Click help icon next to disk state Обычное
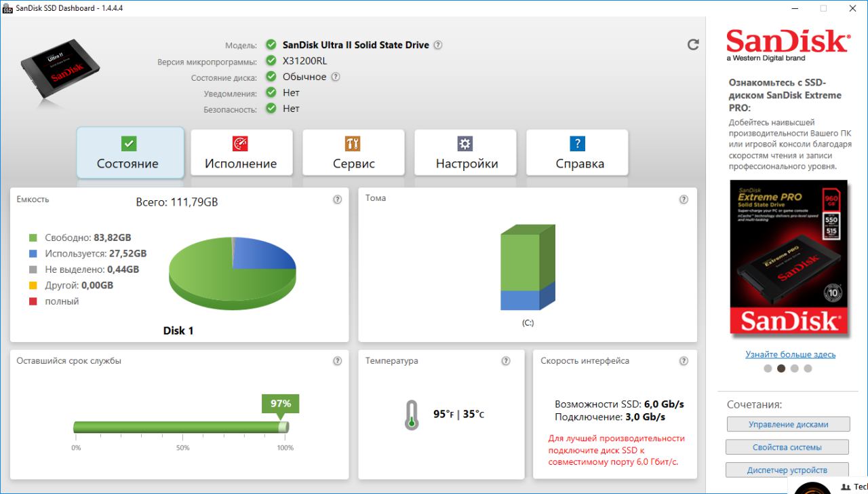 (335, 77)
